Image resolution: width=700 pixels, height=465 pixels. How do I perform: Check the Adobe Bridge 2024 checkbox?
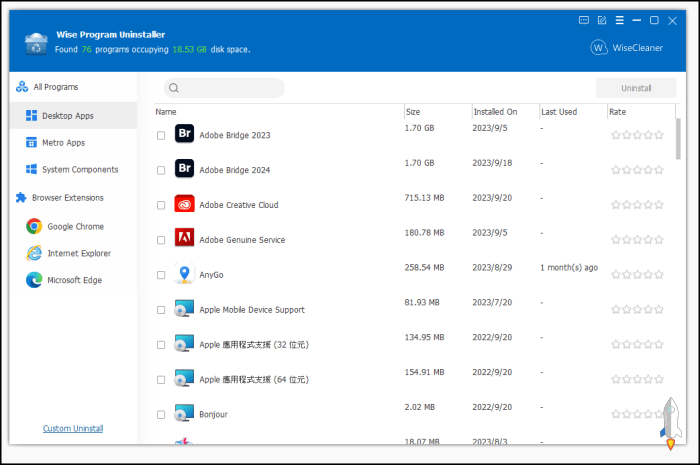(x=161, y=170)
